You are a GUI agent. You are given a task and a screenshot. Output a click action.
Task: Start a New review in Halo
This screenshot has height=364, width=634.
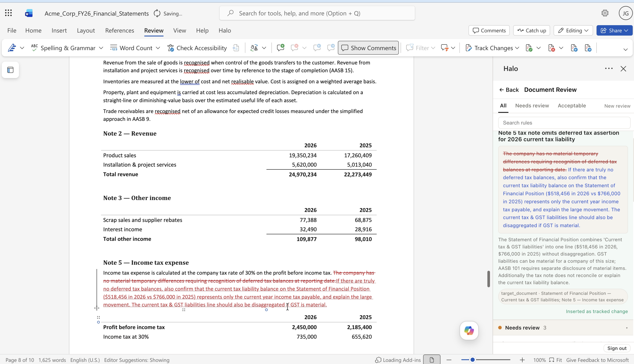pos(617,106)
